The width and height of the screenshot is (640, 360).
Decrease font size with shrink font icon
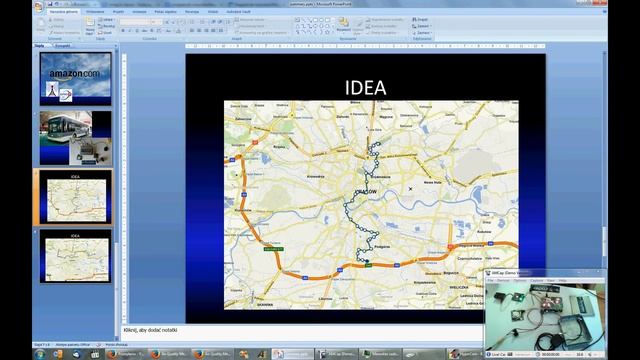point(173,22)
